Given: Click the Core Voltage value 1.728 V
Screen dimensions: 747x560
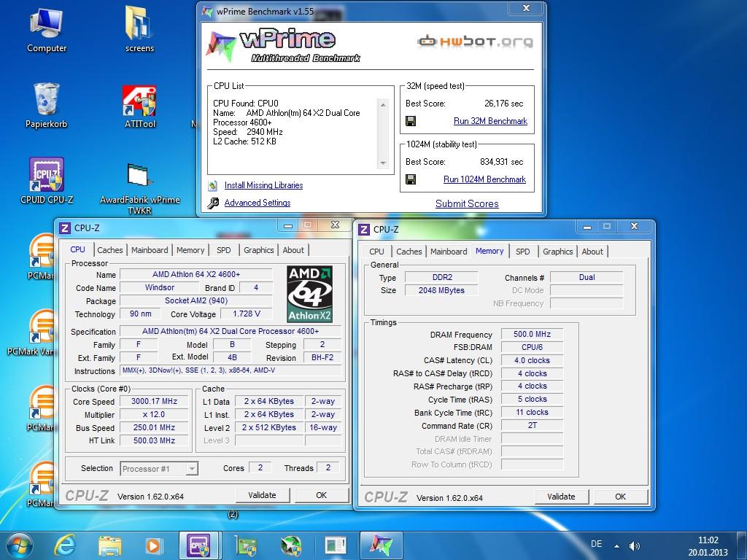Looking at the screenshot, I should 247,314.
